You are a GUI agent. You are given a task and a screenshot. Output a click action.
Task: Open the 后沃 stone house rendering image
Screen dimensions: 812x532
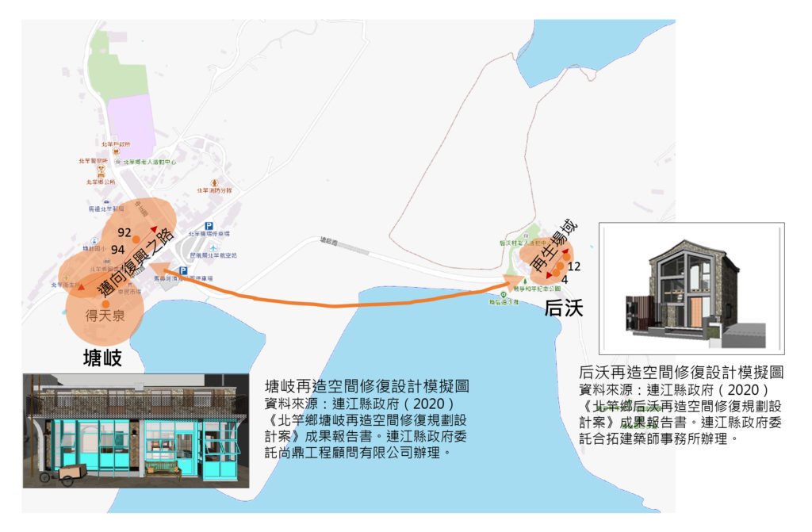point(691,289)
